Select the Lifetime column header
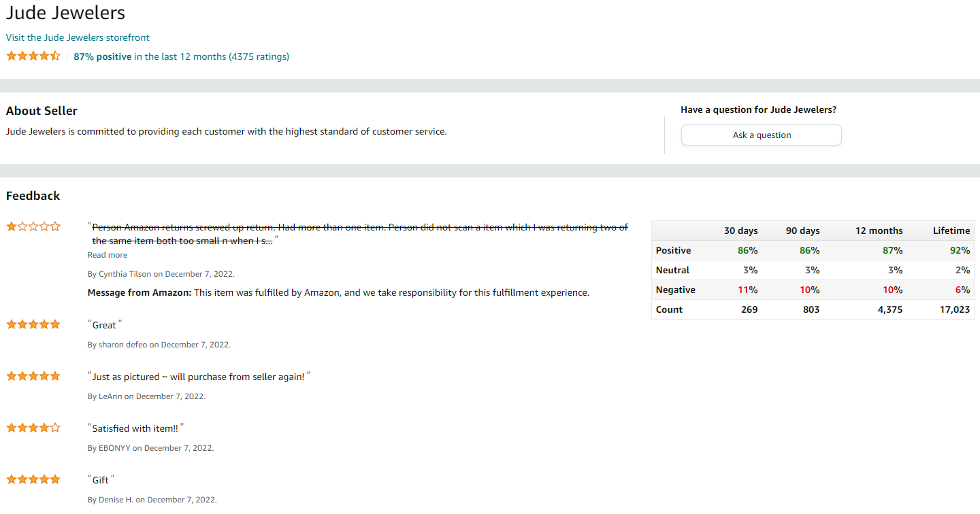980x514 pixels. pyautogui.click(x=951, y=230)
